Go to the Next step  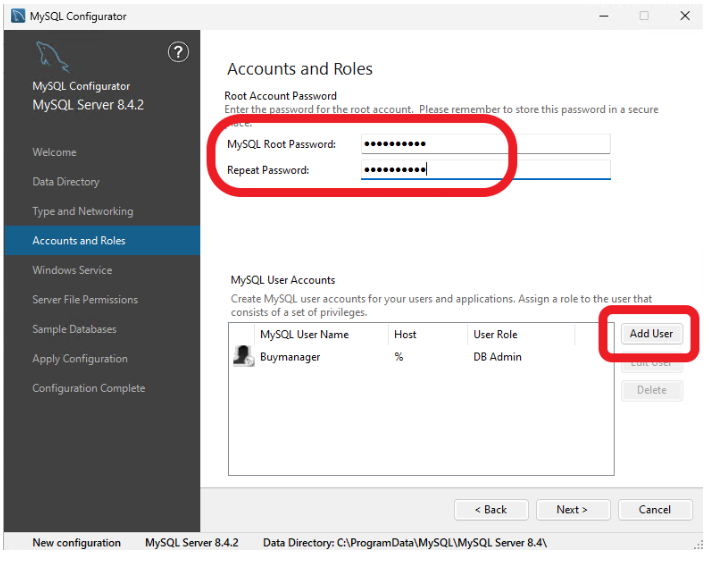pos(572,510)
